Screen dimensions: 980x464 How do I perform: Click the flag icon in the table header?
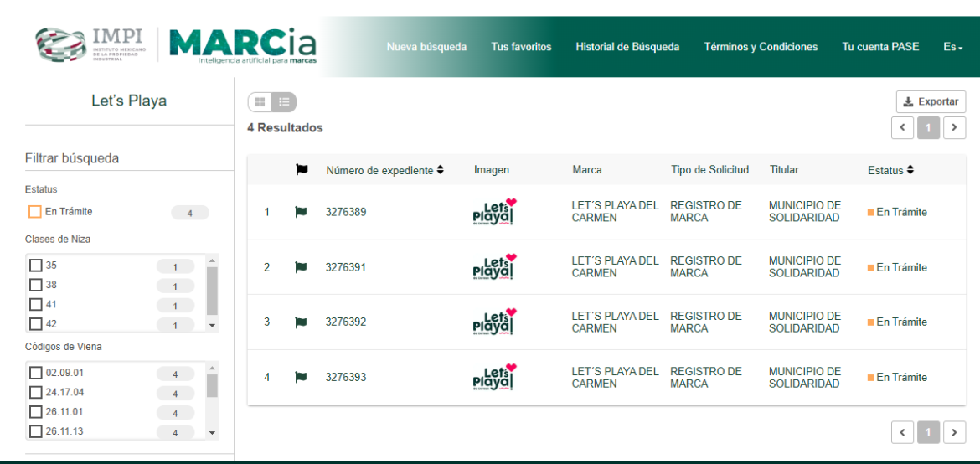tap(302, 169)
